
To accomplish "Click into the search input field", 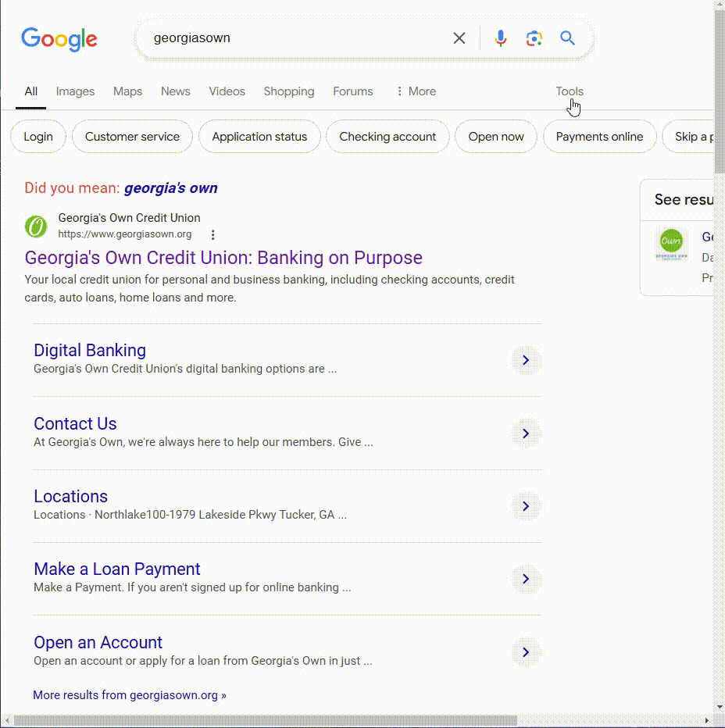I will (297, 38).
